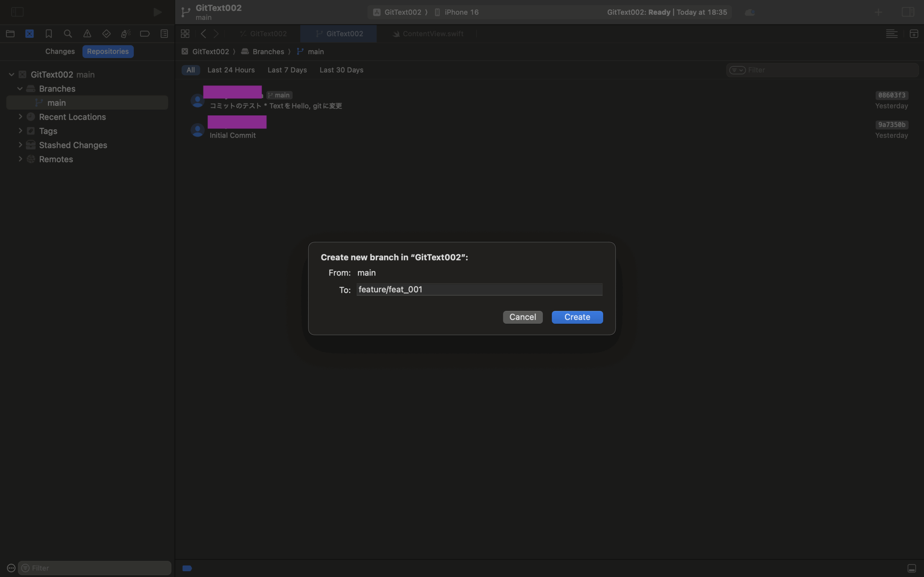This screenshot has width=924, height=577.
Task: Expand the Tags group
Action: 21,131
